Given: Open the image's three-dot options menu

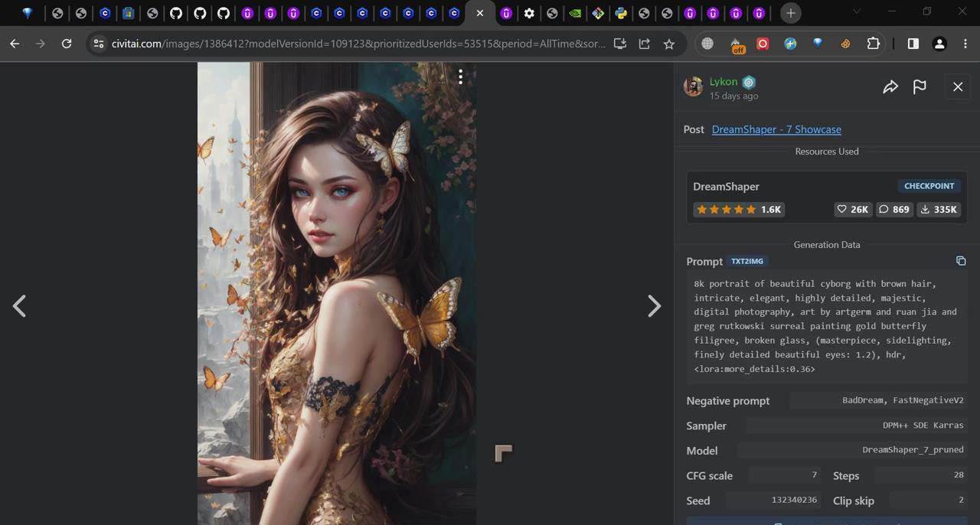Looking at the screenshot, I should click(x=460, y=77).
